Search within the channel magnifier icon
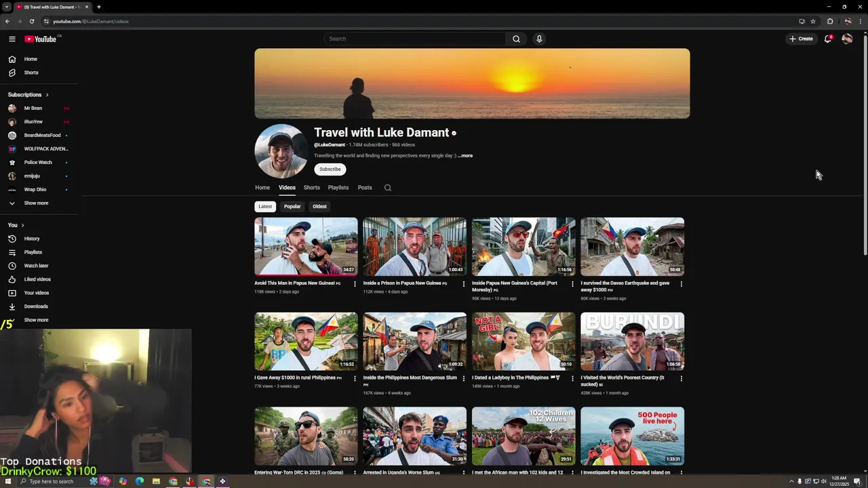The width and height of the screenshot is (868, 488). [x=388, y=188]
